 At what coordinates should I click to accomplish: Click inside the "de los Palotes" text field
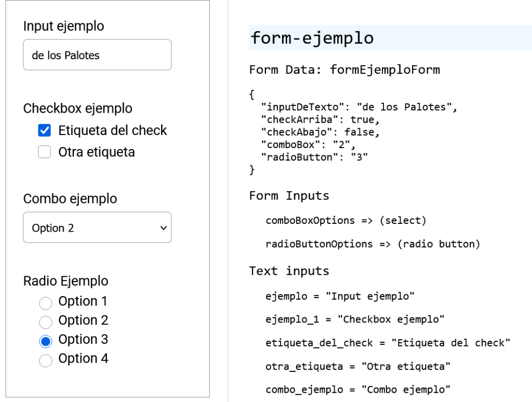coord(97,55)
